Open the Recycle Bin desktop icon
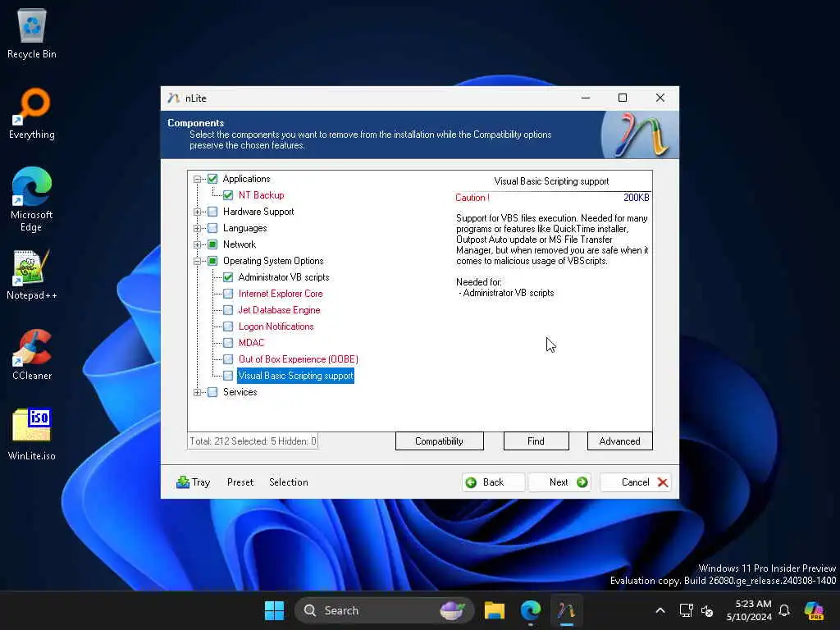Image resolution: width=840 pixels, height=630 pixels. pyautogui.click(x=32, y=33)
